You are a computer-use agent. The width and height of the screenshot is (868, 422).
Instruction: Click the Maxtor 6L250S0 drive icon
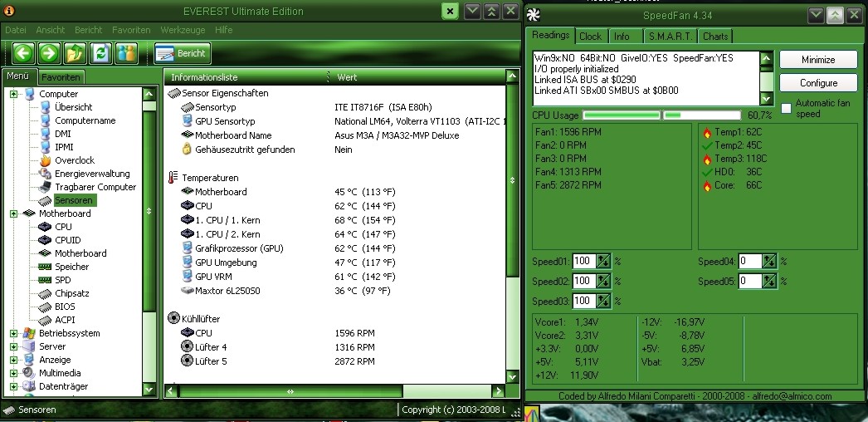click(187, 291)
